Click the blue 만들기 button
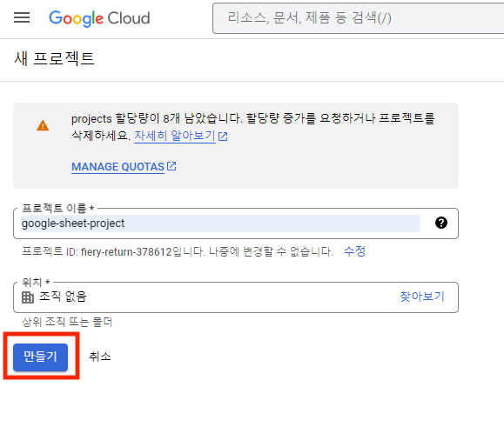The height and width of the screenshot is (447, 504). [x=41, y=357]
